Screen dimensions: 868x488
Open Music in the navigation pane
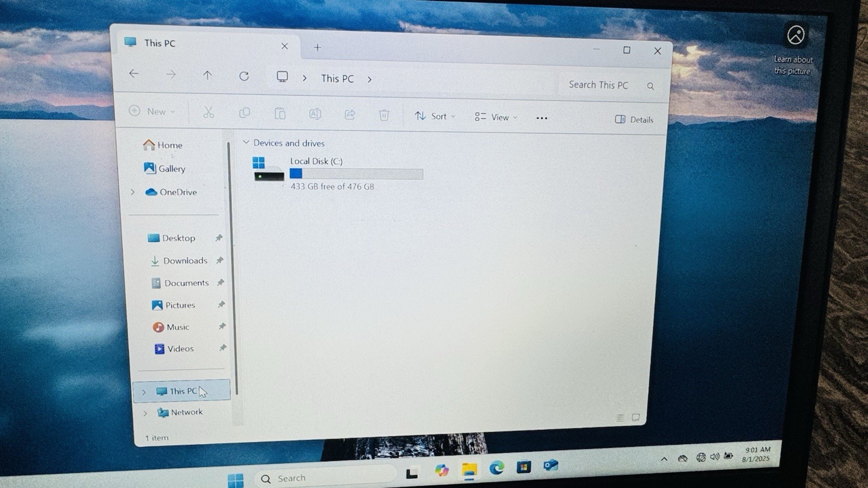pyautogui.click(x=171, y=327)
